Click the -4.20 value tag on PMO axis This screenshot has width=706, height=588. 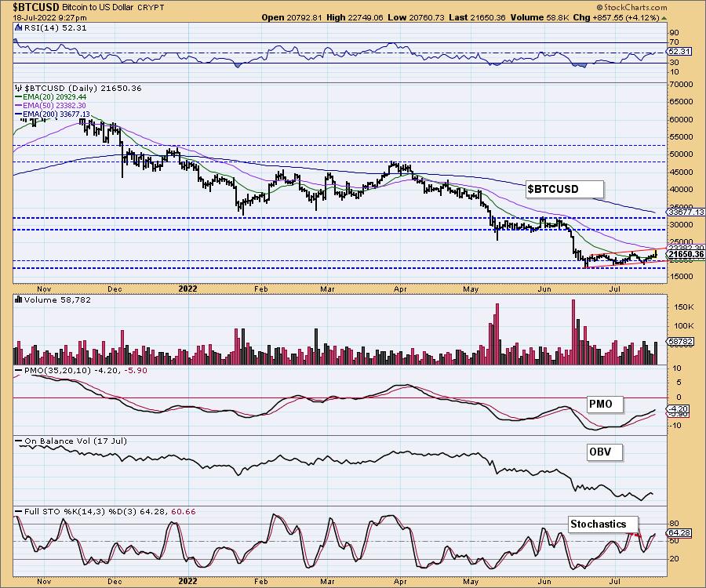tap(678, 409)
